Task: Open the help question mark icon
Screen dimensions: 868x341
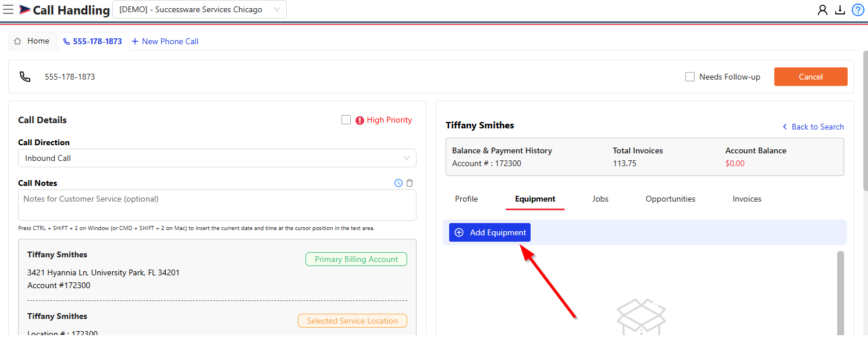Action: click(858, 10)
